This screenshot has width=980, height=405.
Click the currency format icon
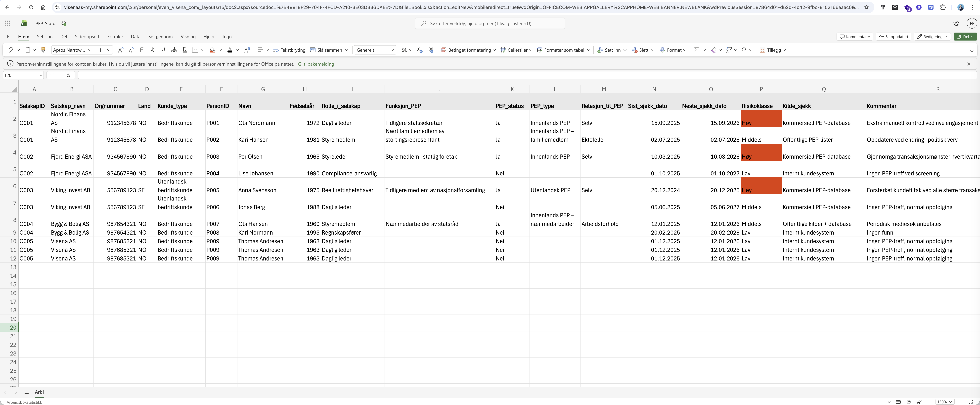tap(404, 50)
